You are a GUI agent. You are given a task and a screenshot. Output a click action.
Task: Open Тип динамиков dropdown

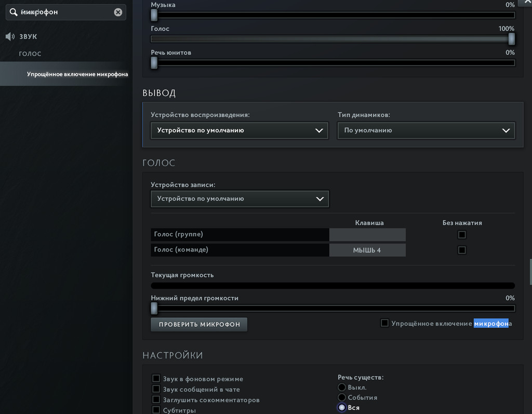[x=426, y=130]
